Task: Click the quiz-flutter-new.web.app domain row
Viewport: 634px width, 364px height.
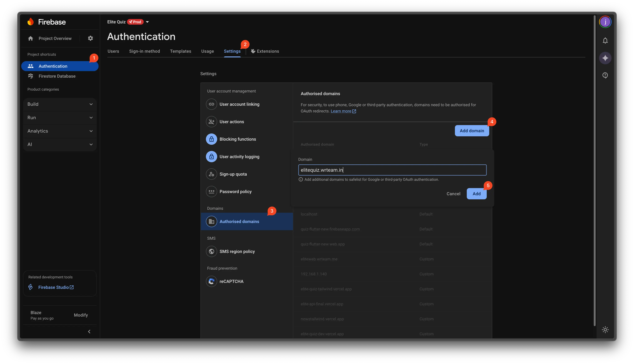Action: click(x=393, y=244)
